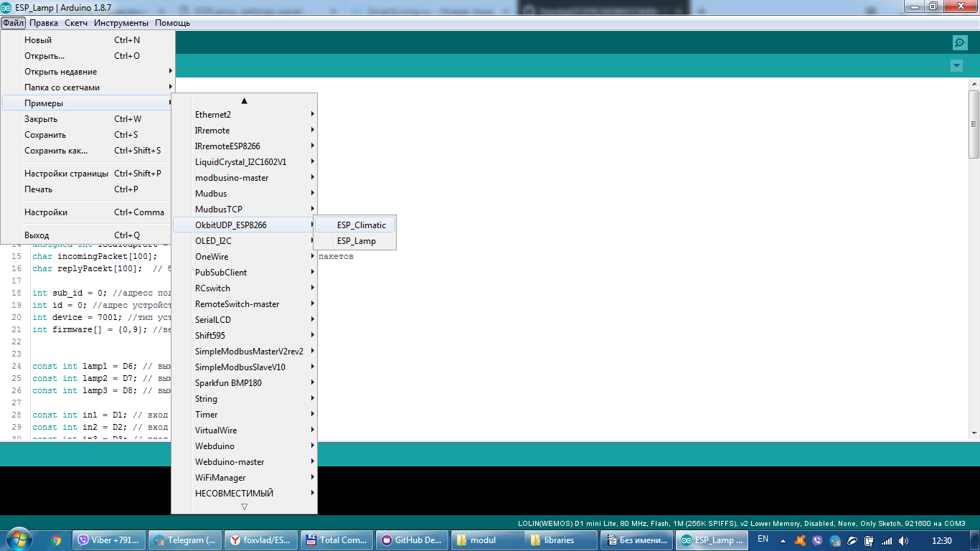Expand OkbitUDP_ESP8266 examples
This screenshot has height=551, width=980.
(244, 225)
